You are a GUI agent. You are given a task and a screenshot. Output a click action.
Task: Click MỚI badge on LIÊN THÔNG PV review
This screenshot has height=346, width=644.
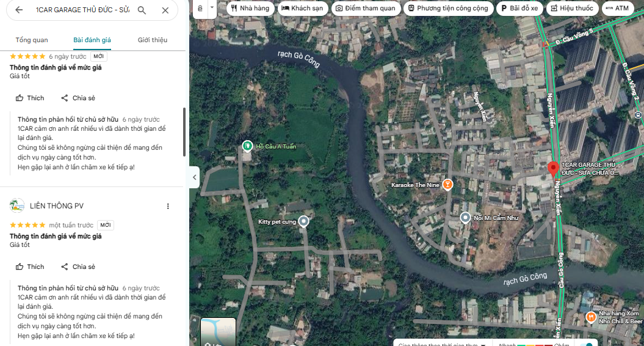[x=106, y=225]
